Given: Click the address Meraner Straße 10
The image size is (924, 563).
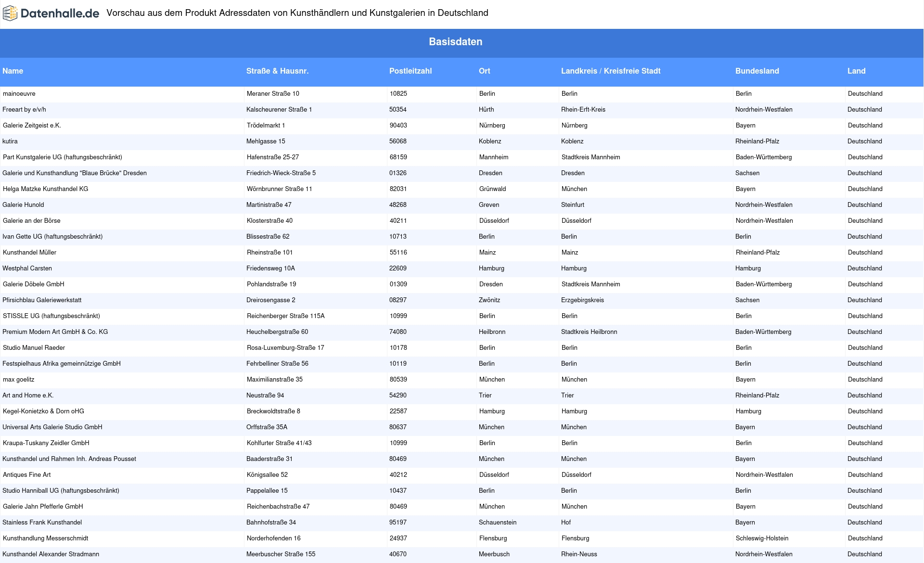Looking at the screenshot, I should (273, 94).
